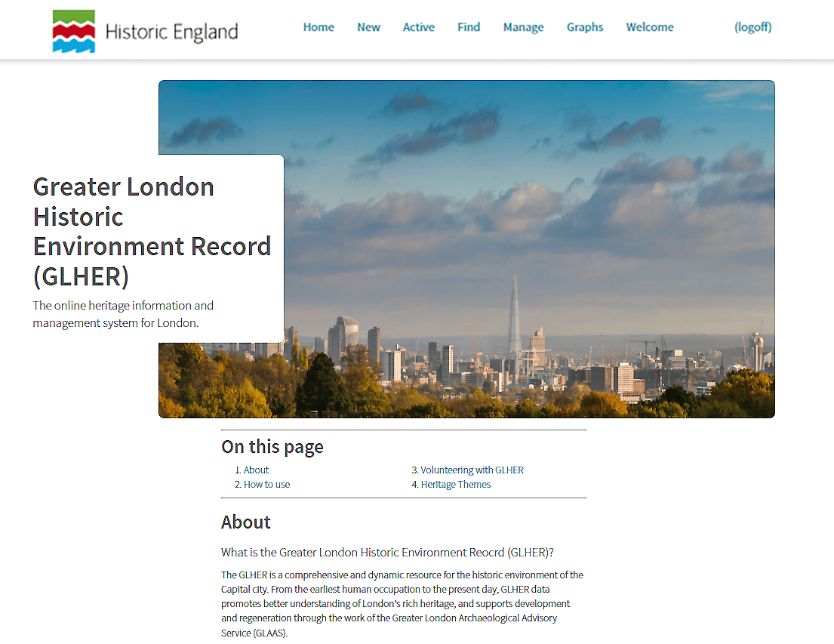
Task: Open the Heritage Themes link
Action: tap(456, 485)
